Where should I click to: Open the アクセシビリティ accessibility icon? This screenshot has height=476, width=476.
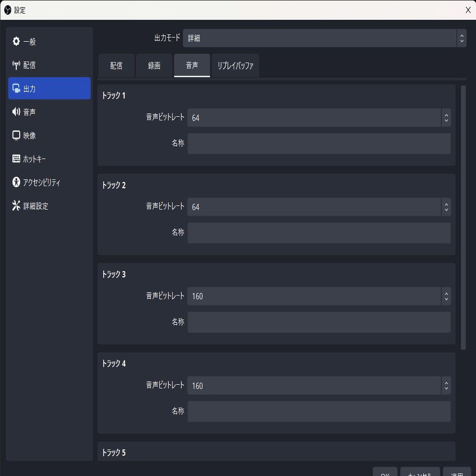click(16, 182)
